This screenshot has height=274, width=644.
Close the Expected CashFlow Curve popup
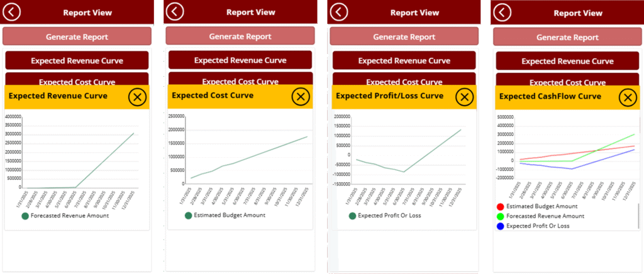[628, 97]
